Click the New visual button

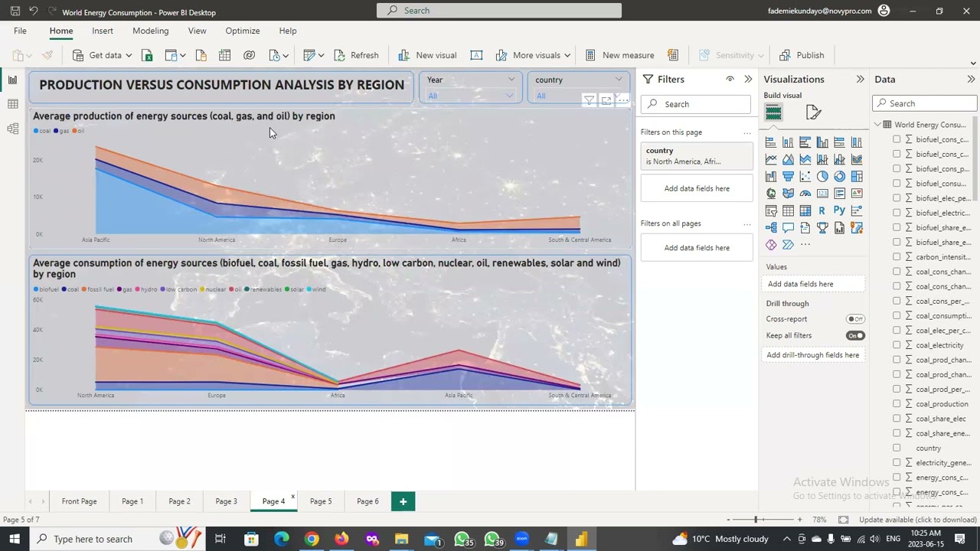[x=427, y=55]
